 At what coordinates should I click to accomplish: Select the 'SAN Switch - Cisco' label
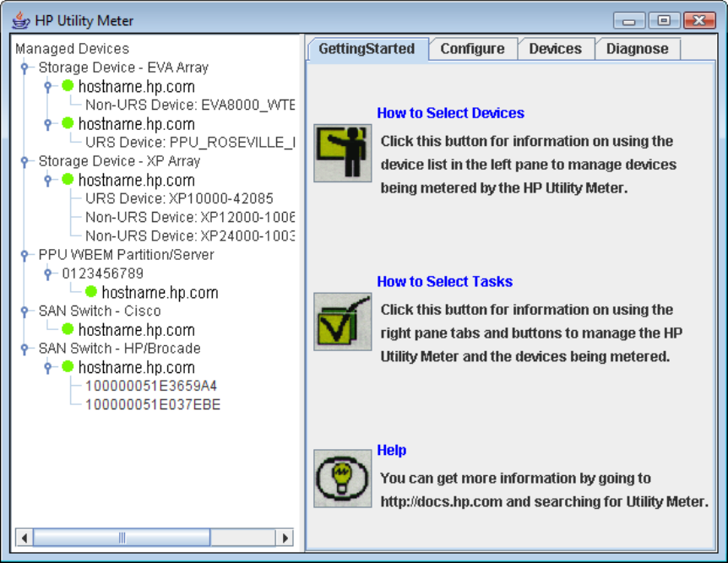[x=100, y=311]
